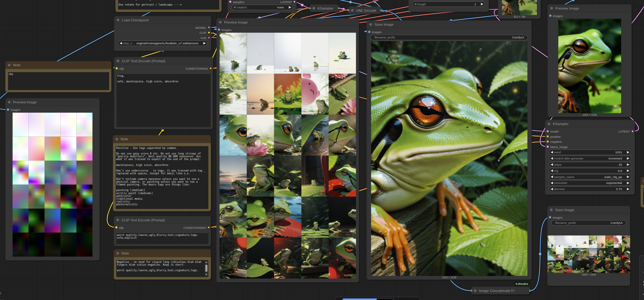Collapse the Load Checkpoint node via its title dot
This screenshot has height=300, width=644.
(118, 20)
